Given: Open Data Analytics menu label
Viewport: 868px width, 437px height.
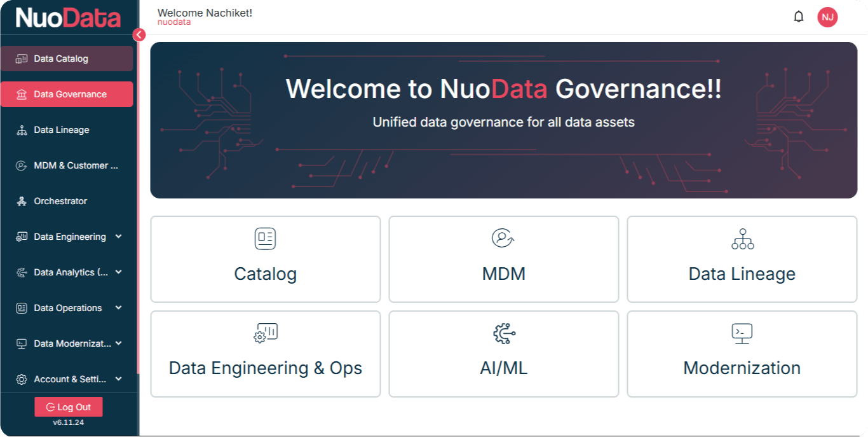Looking at the screenshot, I should click(71, 272).
